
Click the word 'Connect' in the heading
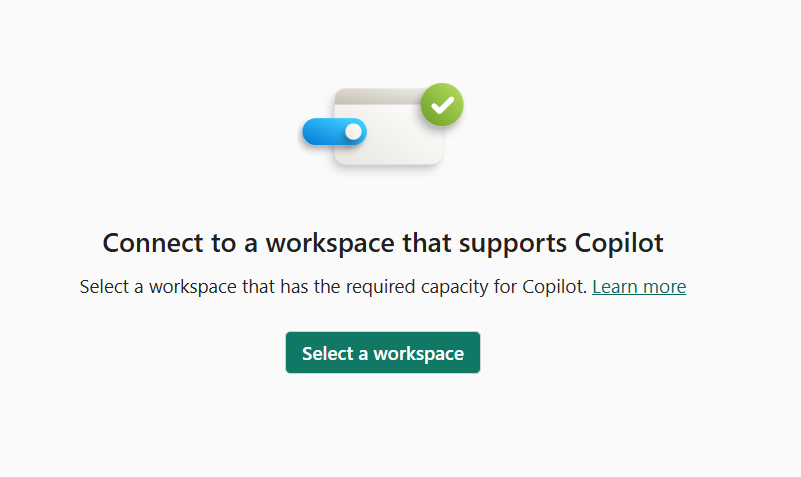[x=150, y=243]
